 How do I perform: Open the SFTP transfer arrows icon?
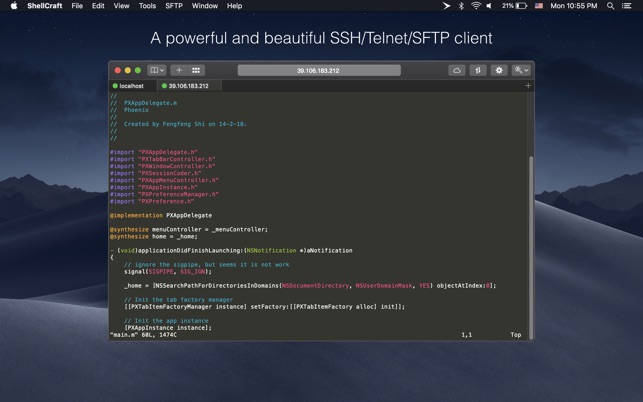478,70
